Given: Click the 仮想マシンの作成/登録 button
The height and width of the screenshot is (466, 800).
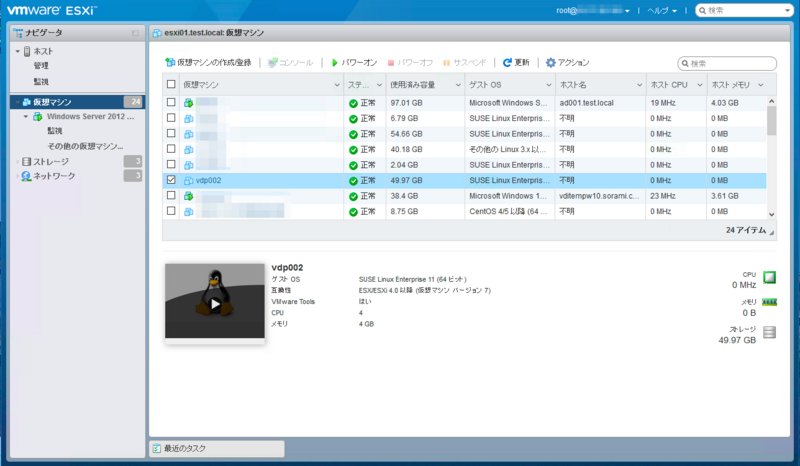Looking at the screenshot, I should tap(208, 62).
